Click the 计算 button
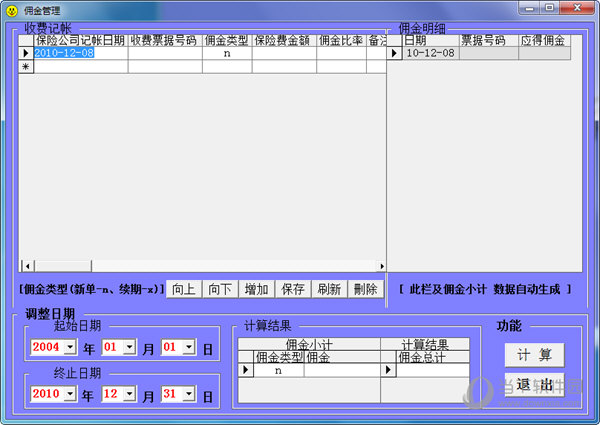 tap(534, 355)
